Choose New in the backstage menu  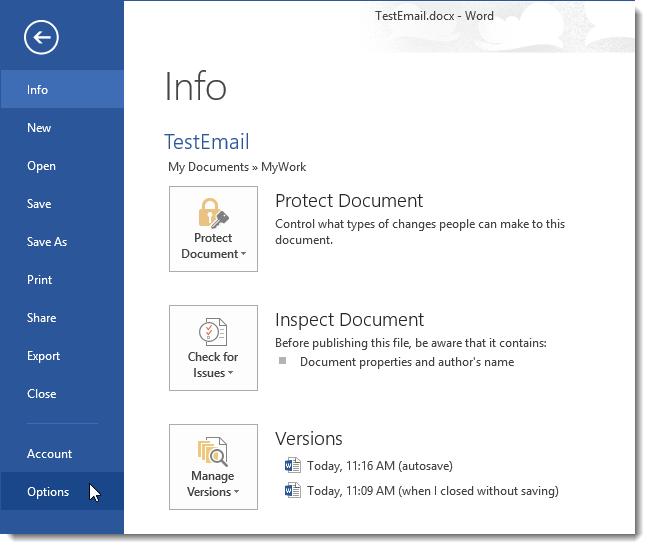point(62,128)
